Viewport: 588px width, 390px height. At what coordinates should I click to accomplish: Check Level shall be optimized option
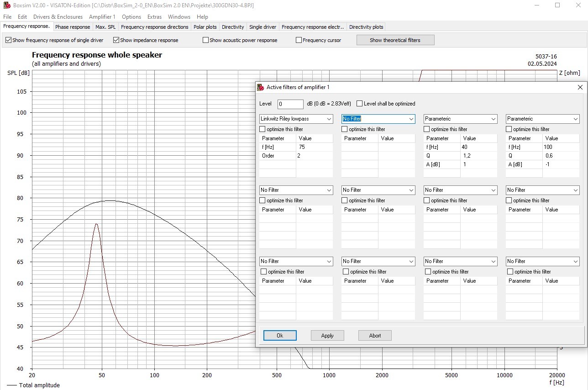(x=360, y=104)
